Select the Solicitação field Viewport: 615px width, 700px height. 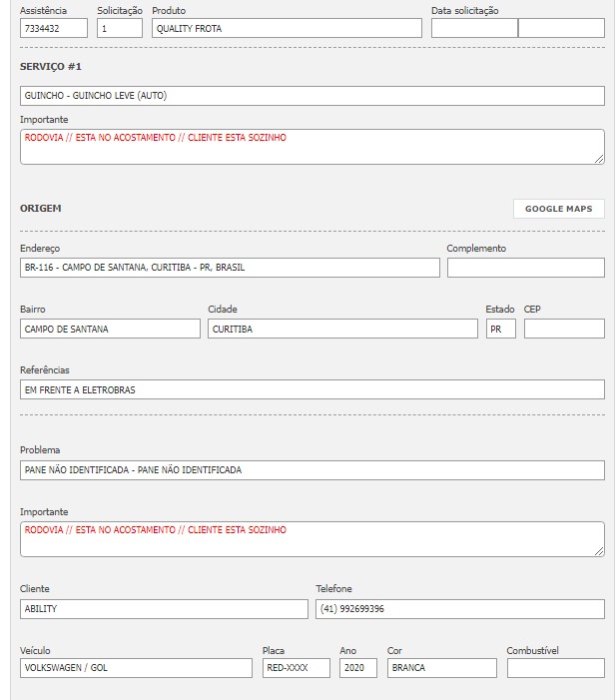pos(120,29)
